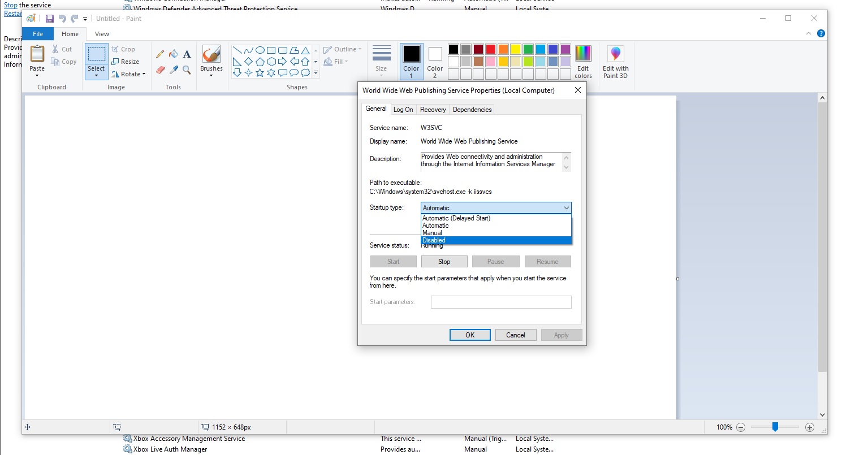The width and height of the screenshot is (868, 455).
Task: Choose Manual from startup type list
Action: pos(496,233)
